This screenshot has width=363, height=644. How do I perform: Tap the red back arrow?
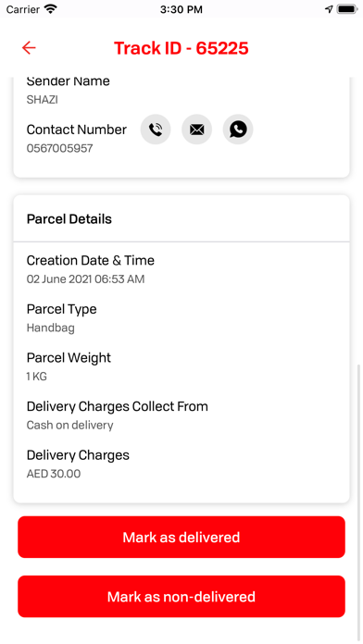29,48
